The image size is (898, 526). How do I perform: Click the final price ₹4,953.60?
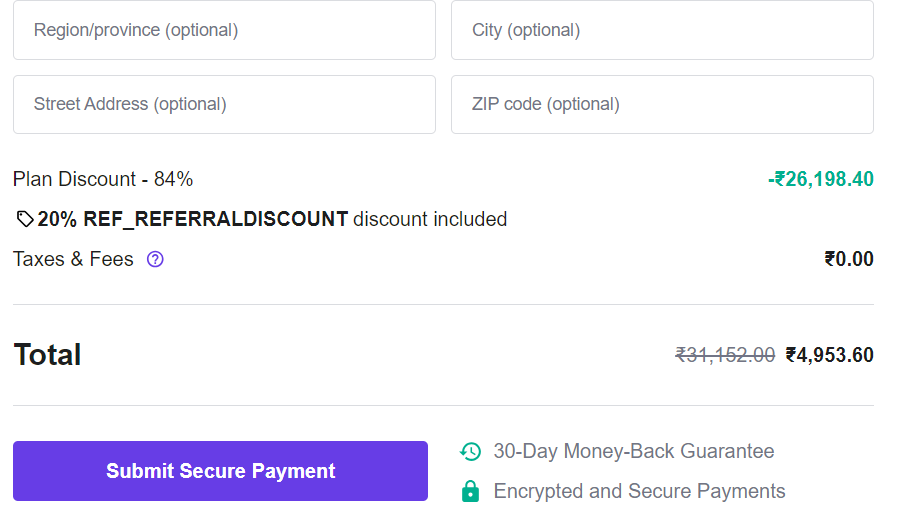click(830, 355)
